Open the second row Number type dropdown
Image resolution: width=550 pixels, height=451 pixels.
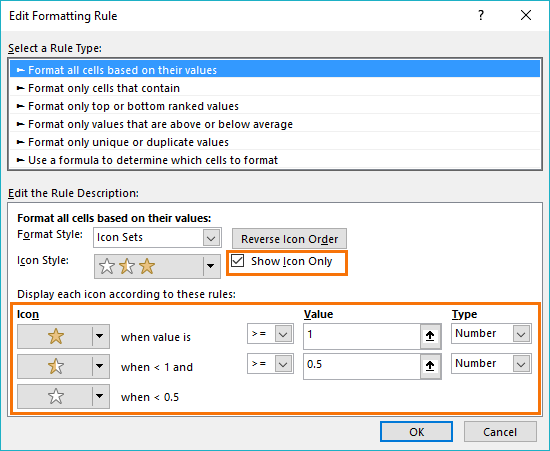491,363
